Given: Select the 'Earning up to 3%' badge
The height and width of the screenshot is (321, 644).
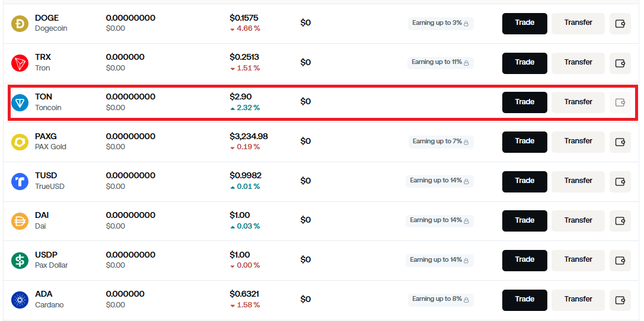Looking at the screenshot, I should coord(441,23).
